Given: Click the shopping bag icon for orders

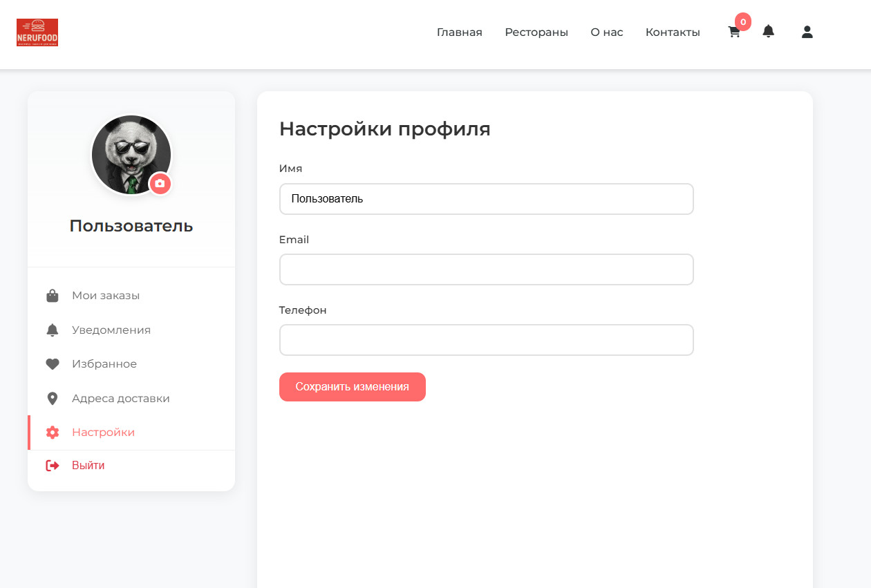Looking at the screenshot, I should [53, 296].
